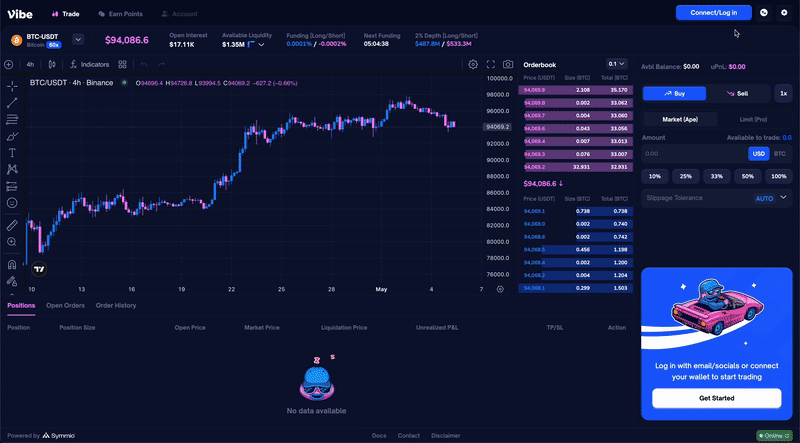Click the ruler measure tool
Viewport: 800px width, 443px height.
[x=12, y=226]
